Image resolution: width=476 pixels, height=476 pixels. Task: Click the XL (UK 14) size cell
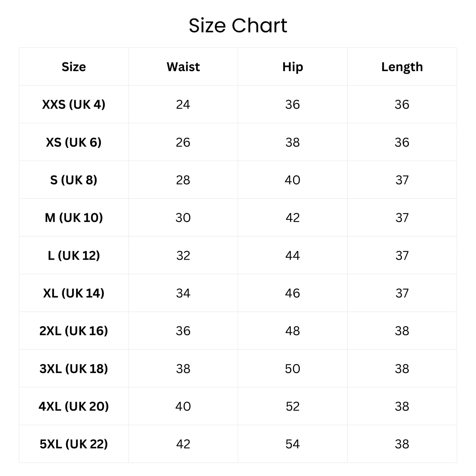tap(74, 293)
